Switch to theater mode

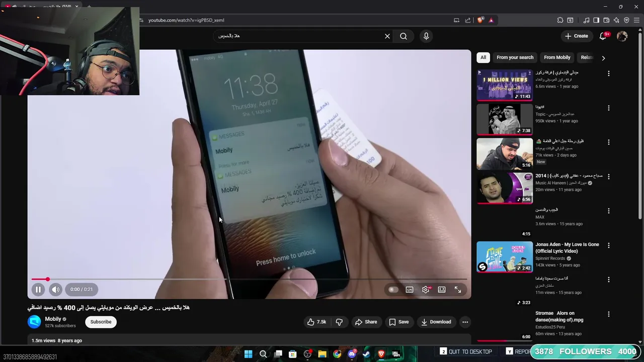tap(442, 290)
